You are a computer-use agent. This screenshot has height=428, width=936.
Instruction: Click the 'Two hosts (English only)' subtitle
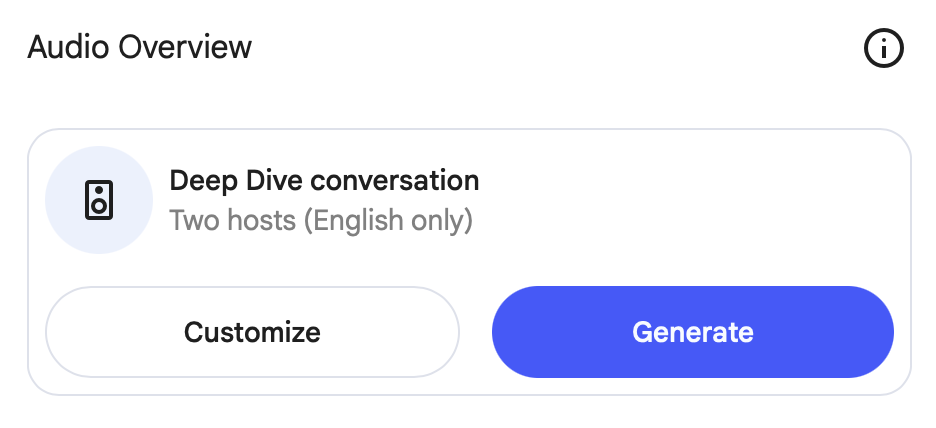pos(320,220)
